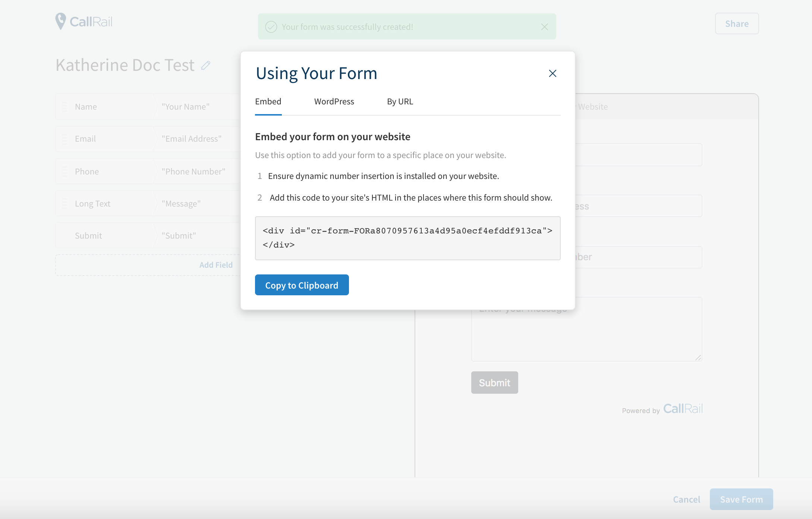Click the message textarea resize handle

point(698,358)
